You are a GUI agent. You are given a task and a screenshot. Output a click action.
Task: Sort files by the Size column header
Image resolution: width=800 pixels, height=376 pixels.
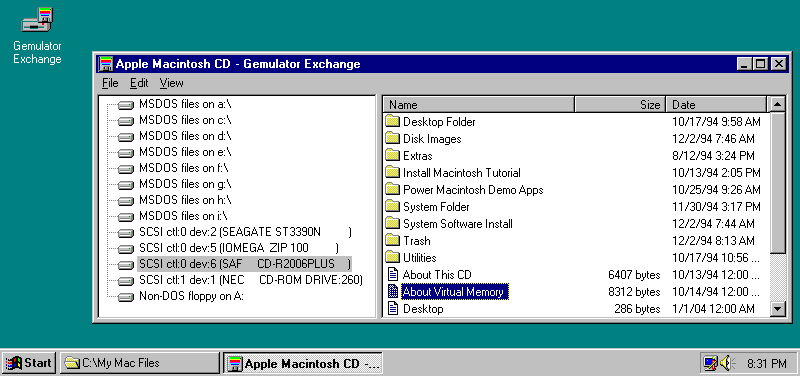tap(620, 105)
